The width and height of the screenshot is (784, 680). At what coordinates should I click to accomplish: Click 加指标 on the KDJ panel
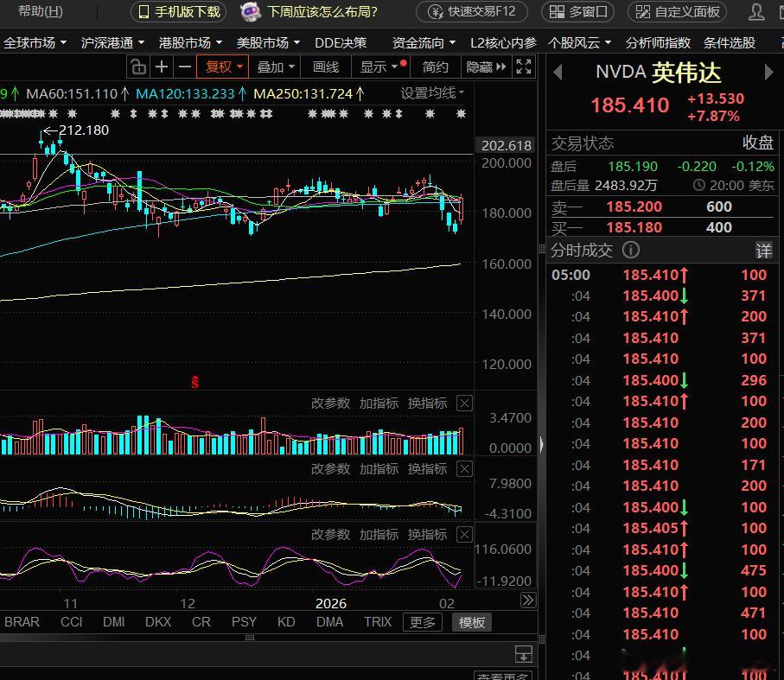[379, 534]
